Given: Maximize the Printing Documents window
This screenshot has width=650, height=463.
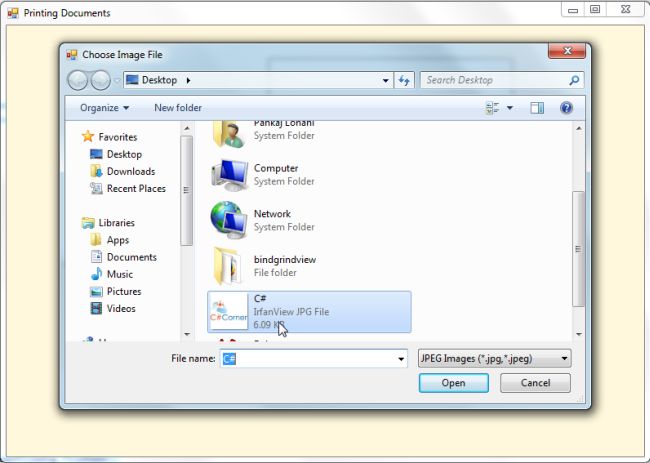Looking at the screenshot, I should [x=595, y=9].
